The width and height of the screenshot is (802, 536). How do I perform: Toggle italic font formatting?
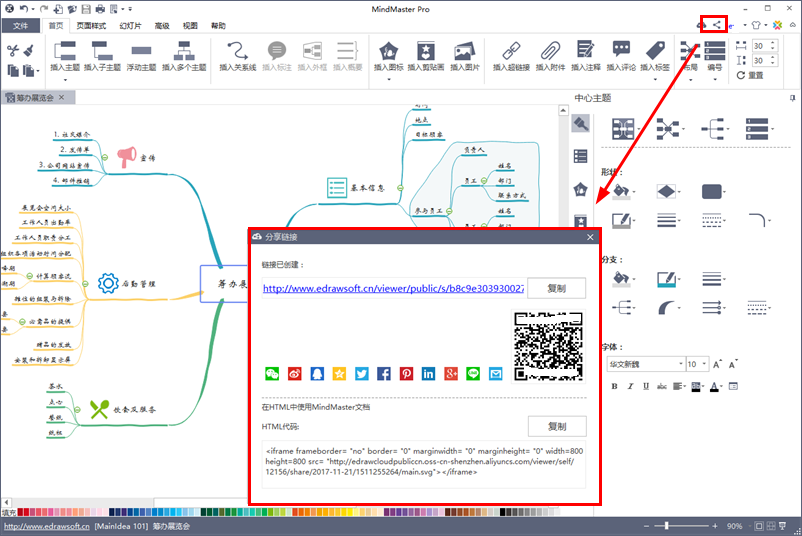[x=629, y=386]
